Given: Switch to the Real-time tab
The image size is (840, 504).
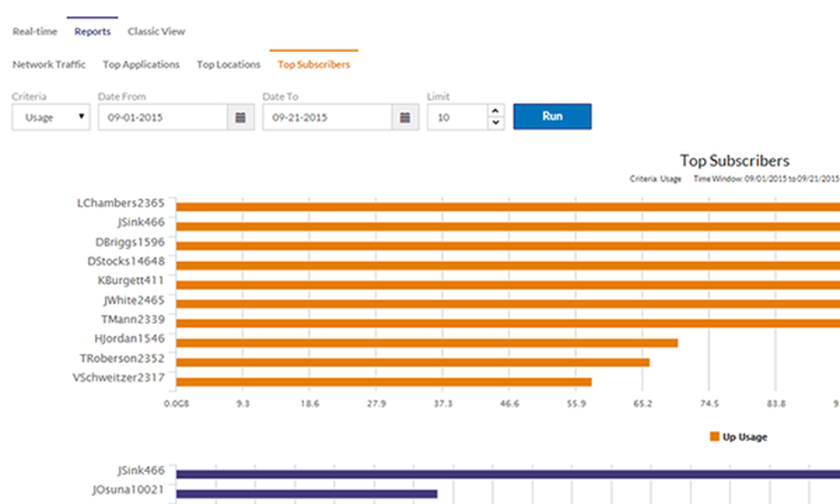Looking at the screenshot, I should 34,31.
